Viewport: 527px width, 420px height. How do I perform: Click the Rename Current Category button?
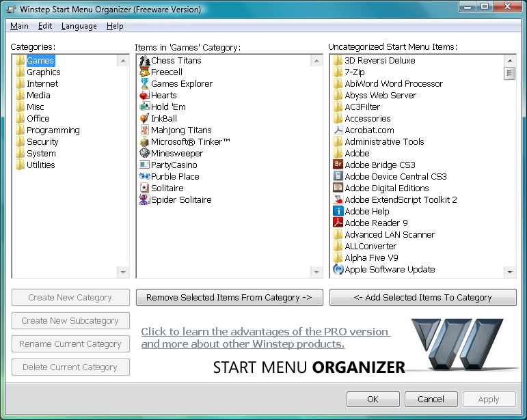[x=70, y=344]
